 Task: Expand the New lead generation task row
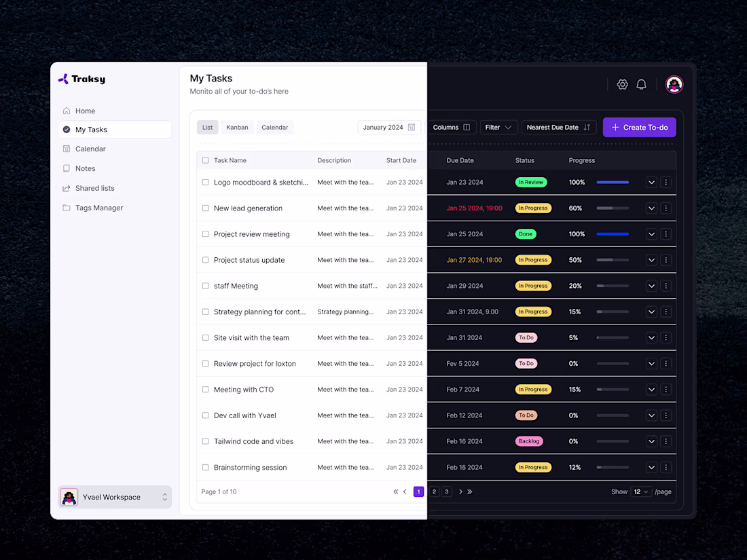coord(651,208)
